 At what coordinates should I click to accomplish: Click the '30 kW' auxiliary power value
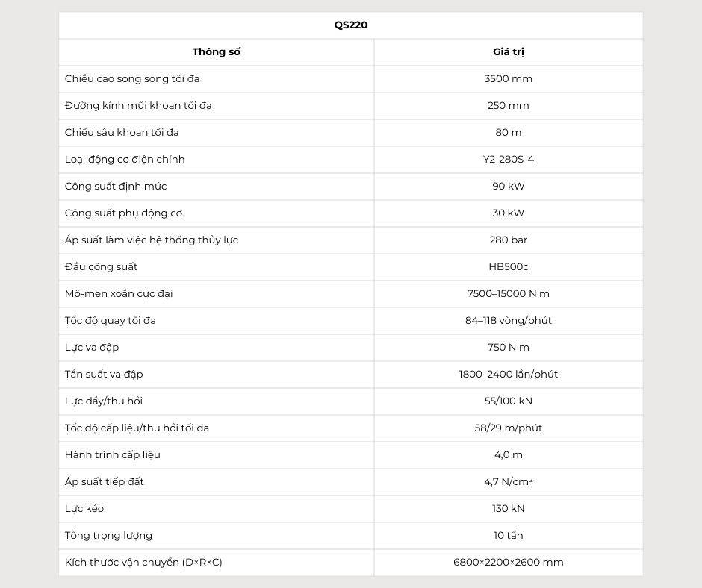pos(508,213)
